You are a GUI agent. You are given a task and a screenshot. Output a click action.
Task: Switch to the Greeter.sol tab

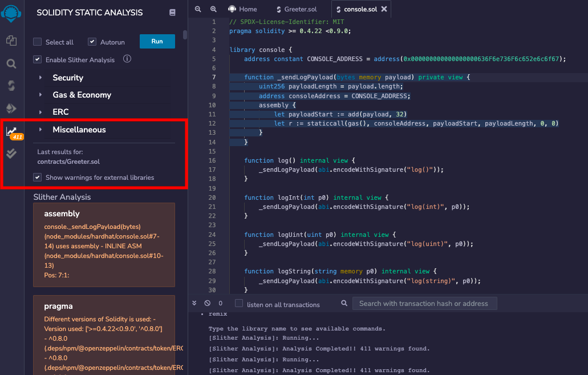tap(296, 9)
